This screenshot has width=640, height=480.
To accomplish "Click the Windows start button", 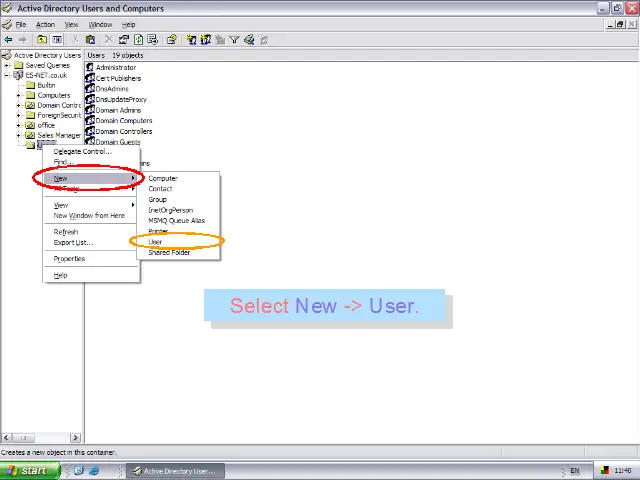I will click(x=30, y=471).
